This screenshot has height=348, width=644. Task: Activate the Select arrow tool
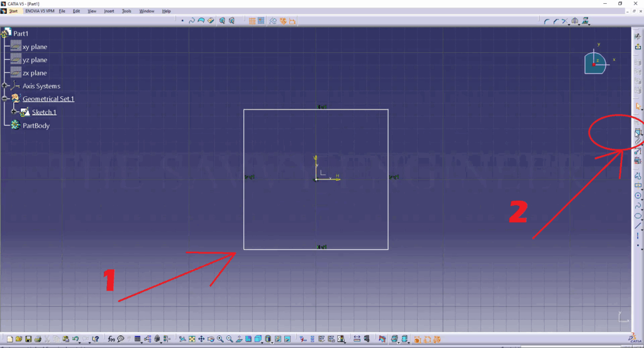(638, 107)
